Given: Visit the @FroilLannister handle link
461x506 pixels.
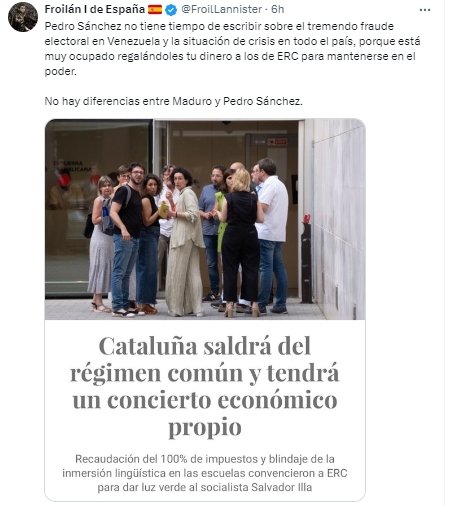Looking at the screenshot, I should point(221,9).
